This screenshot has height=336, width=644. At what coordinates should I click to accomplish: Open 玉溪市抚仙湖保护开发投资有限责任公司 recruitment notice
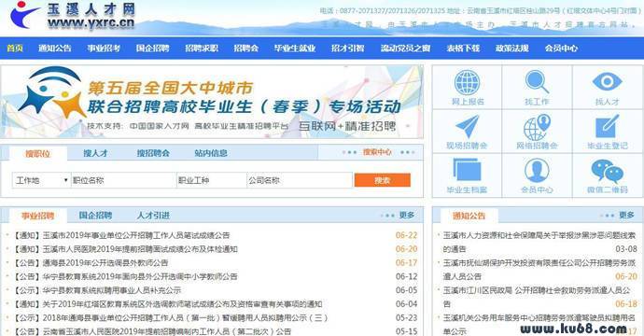pyautogui.click(x=539, y=270)
